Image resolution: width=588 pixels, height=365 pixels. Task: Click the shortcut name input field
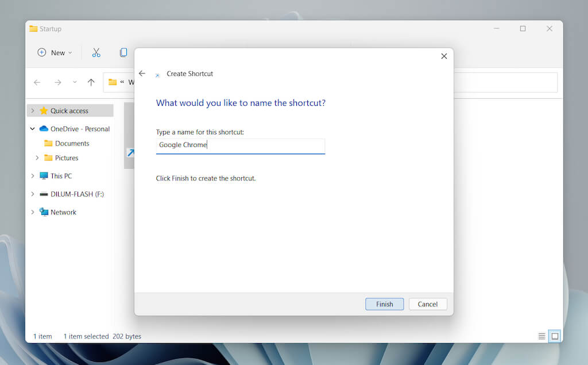click(x=241, y=146)
